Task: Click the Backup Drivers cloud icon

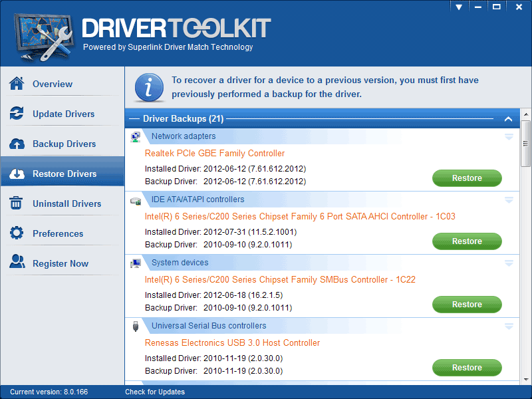Action: 17,144
